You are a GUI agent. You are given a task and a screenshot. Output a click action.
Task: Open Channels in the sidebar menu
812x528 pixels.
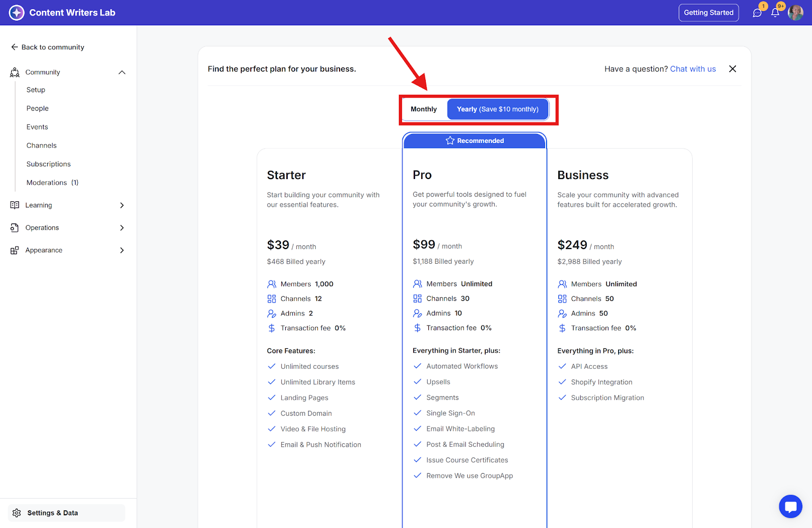pyautogui.click(x=42, y=146)
